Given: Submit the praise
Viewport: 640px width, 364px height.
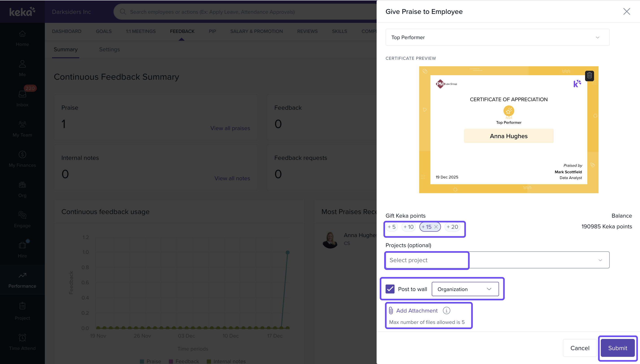Looking at the screenshot, I should pyautogui.click(x=618, y=348).
